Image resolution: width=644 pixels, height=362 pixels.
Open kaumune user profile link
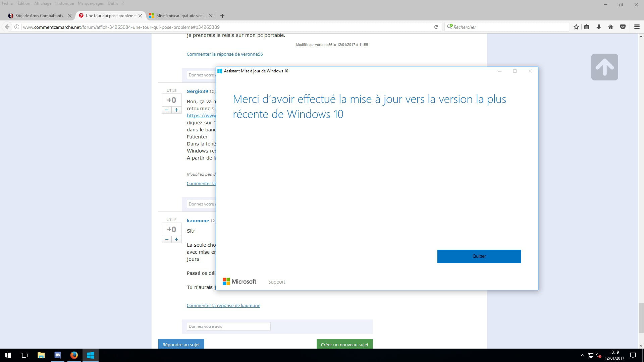click(x=198, y=221)
